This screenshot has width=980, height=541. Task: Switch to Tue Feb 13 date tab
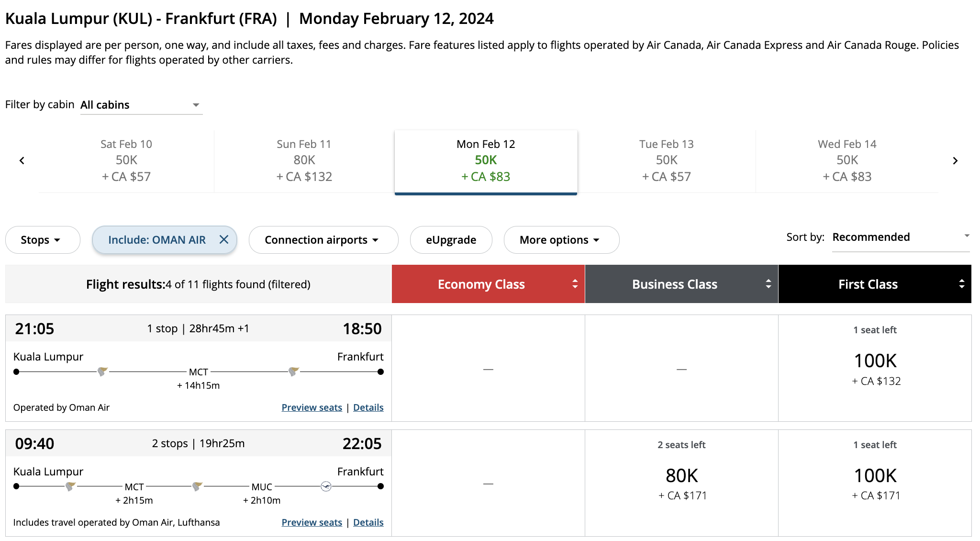(x=666, y=161)
